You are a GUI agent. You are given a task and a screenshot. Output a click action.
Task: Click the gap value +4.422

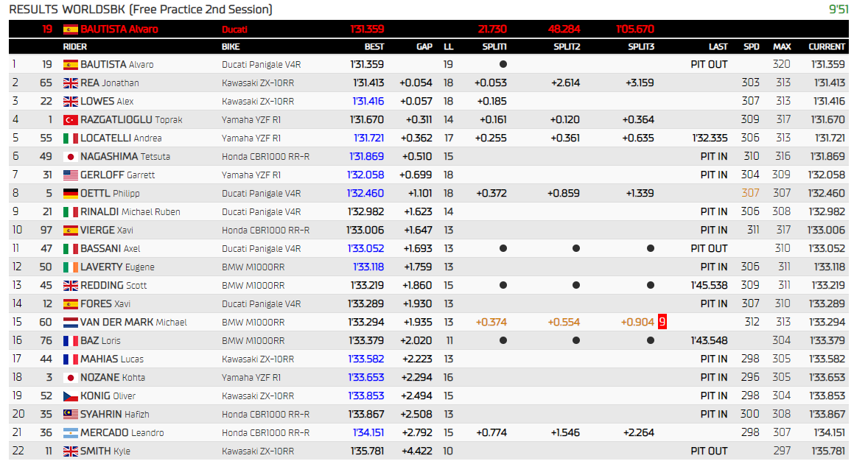416,451
